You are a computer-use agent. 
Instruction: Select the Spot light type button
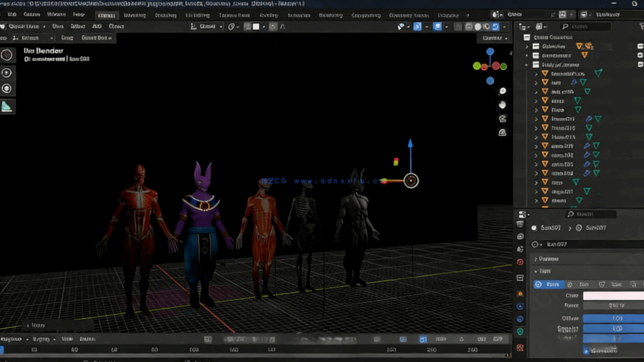(x=612, y=284)
